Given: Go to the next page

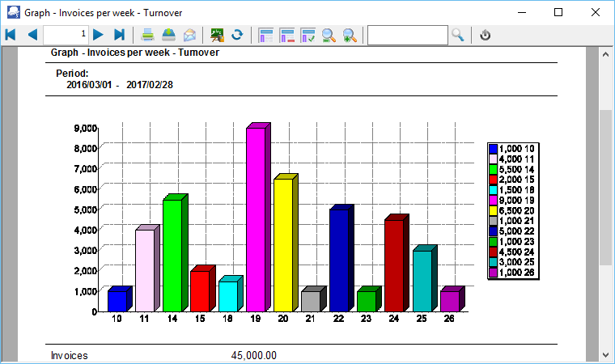Looking at the screenshot, I should (98, 35).
